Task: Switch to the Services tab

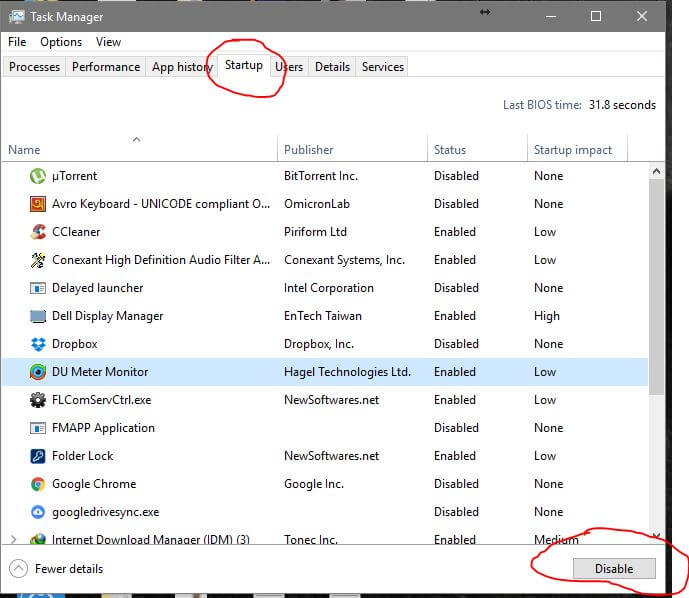Action: [383, 67]
